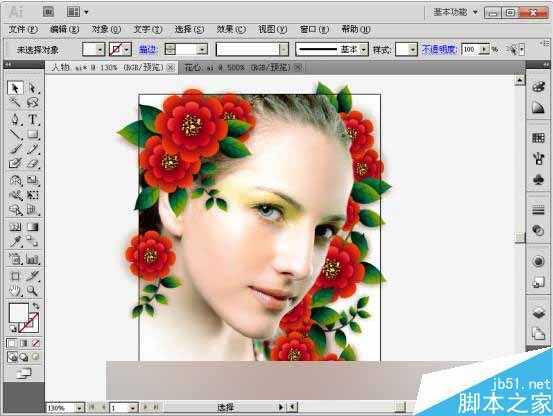Image resolution: width=553 pixels, height=416 pixels.
Task: Open the 对象 menu
Action: click(106, 29)
